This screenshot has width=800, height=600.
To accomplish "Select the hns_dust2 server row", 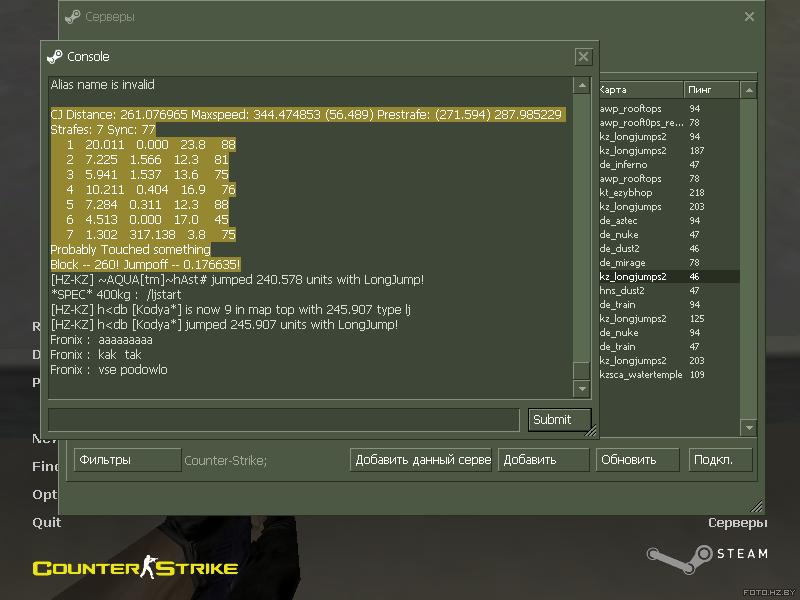I will click(669, 291).
